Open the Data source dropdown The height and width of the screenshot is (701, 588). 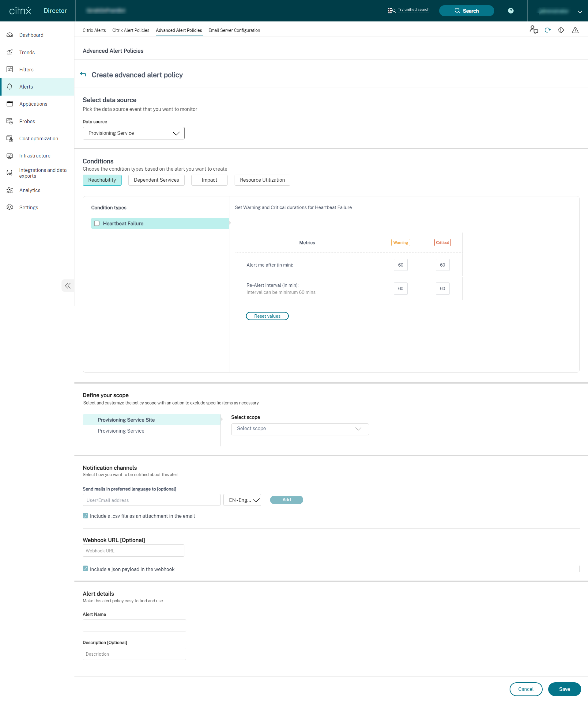click(134, 133)
